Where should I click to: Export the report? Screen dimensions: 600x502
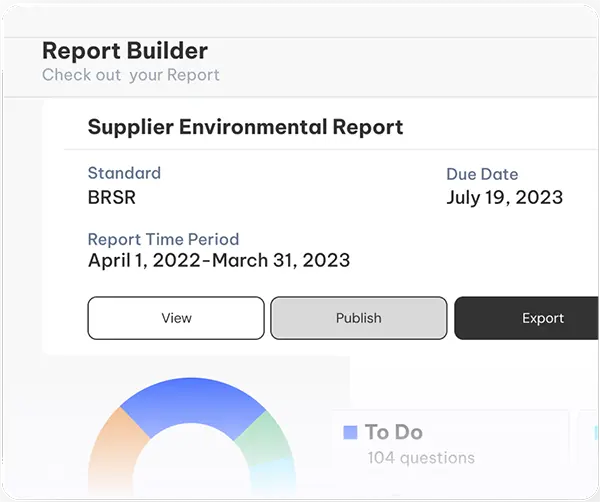tap(527, 318)
